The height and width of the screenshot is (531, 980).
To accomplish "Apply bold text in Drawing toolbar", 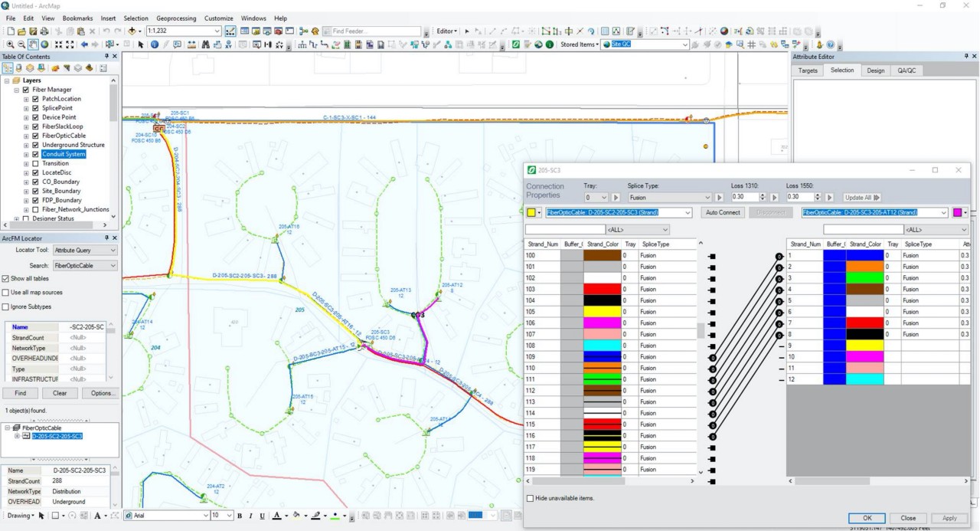I will point(239,516).
